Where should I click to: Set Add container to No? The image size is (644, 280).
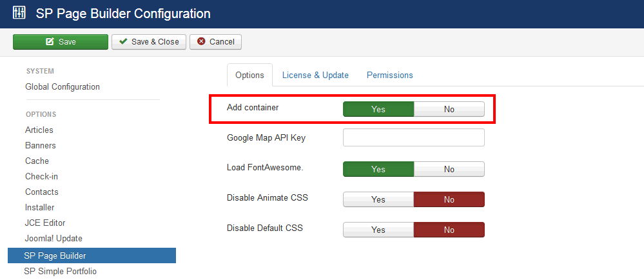(449, 109)
